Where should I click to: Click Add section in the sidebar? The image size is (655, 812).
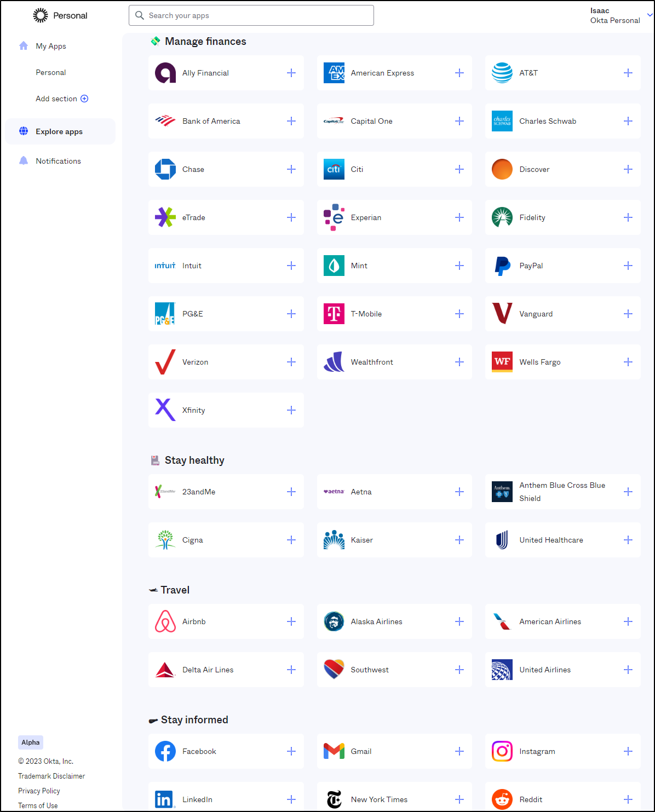62,99
